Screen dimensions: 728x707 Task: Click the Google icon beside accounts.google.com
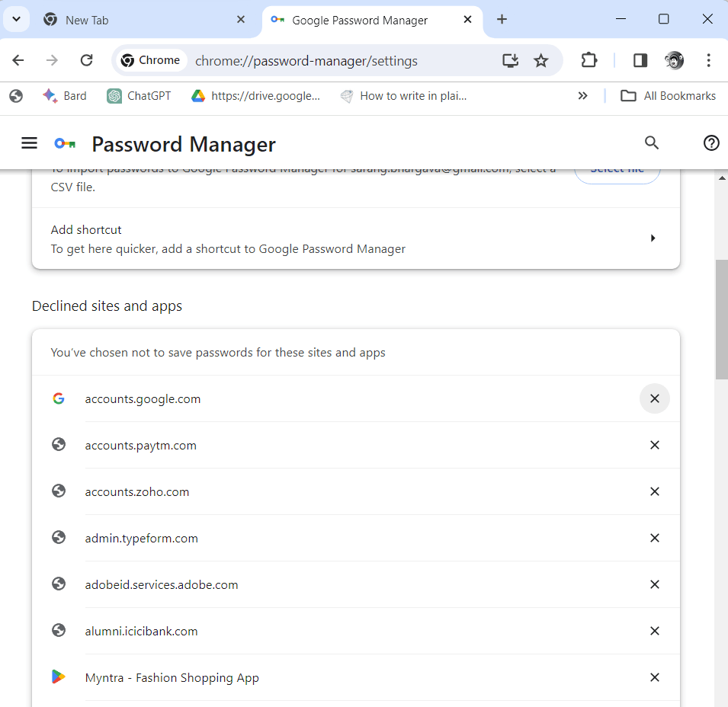pos(59,398)
